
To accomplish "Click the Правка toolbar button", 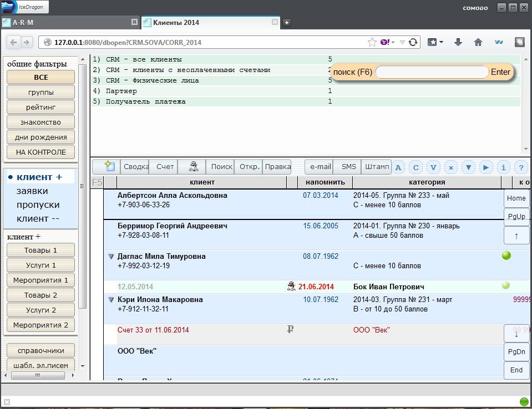I will coord(277,167).
